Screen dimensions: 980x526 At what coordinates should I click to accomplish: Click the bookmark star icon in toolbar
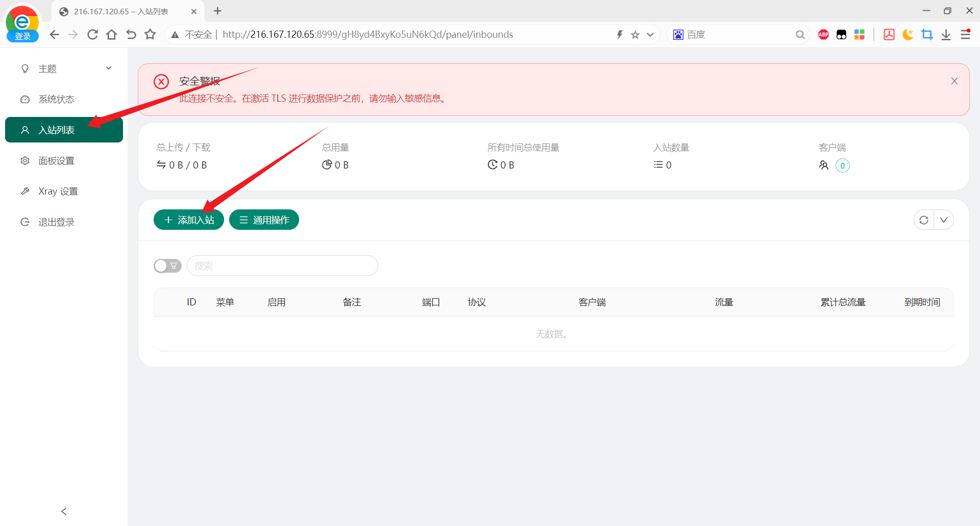[150, 35]
